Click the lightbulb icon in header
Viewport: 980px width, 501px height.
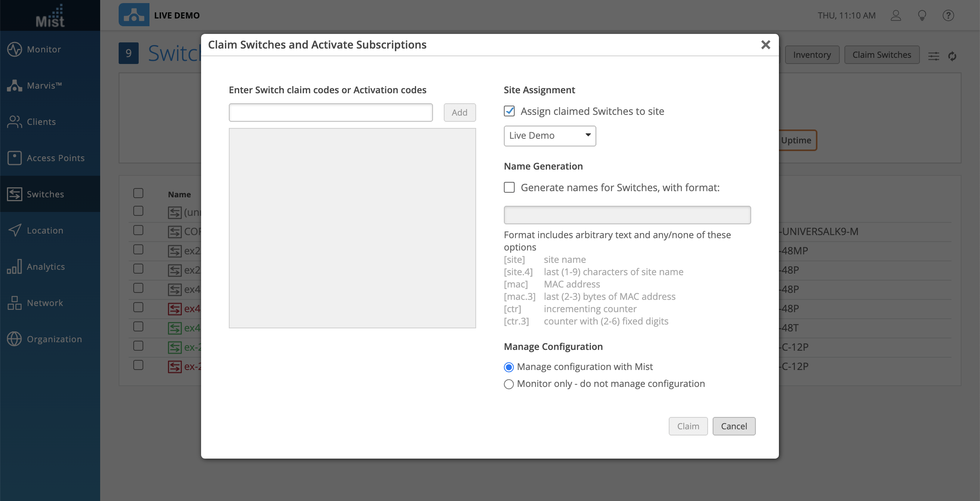point(922,15)
